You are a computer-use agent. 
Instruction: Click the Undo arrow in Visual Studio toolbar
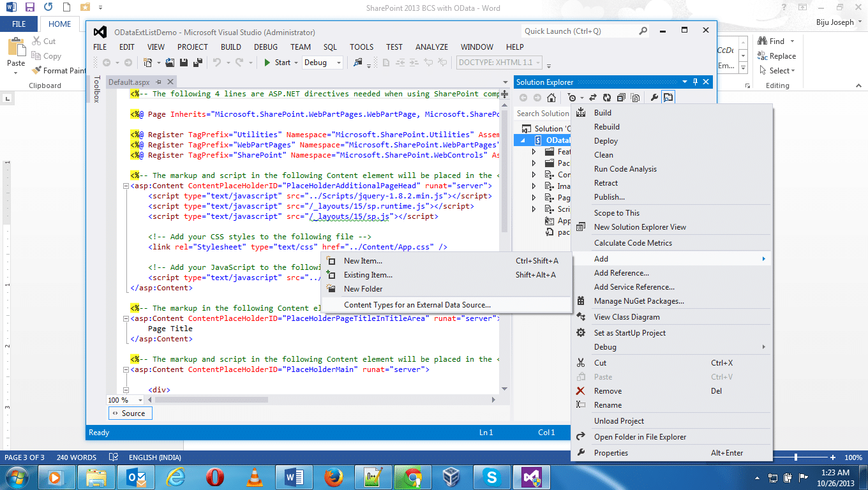(216, 63)
